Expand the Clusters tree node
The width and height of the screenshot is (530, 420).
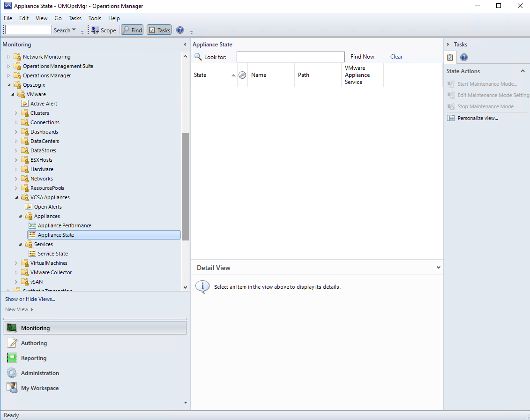pos(16,113)
